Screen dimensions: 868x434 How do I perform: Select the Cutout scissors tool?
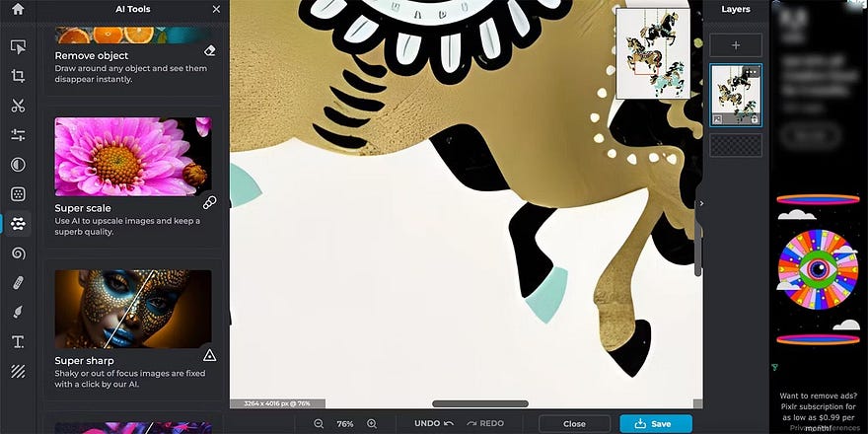(x=18, y=106)
